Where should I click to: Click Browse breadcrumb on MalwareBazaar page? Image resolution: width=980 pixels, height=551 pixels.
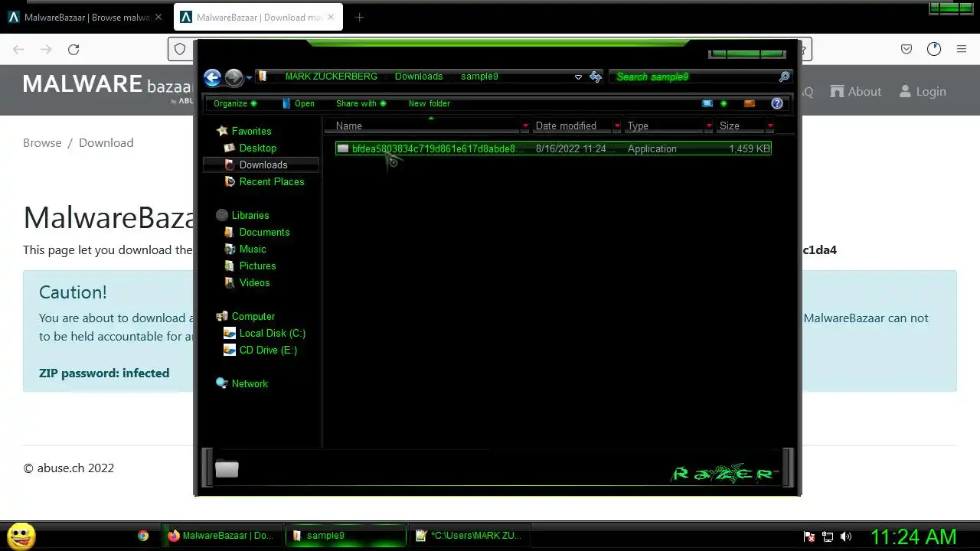(x=42, y=142)
